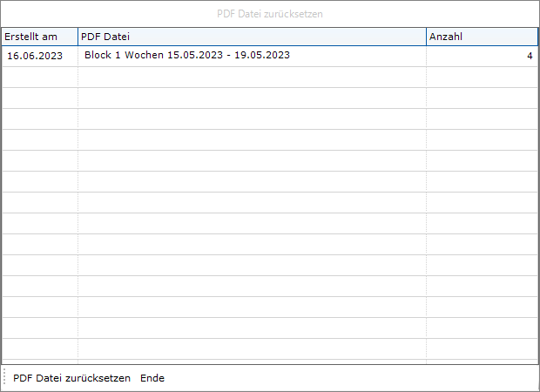Click the window title 'PDF Datei zurücksetzen'
This screenshot has height=392, width=540.
[x=270, y=14]
